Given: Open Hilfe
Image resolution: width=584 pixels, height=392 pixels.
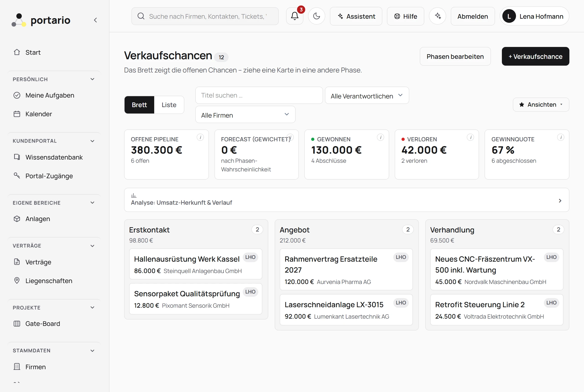Looking at the screenshot, I should (405, 16).
